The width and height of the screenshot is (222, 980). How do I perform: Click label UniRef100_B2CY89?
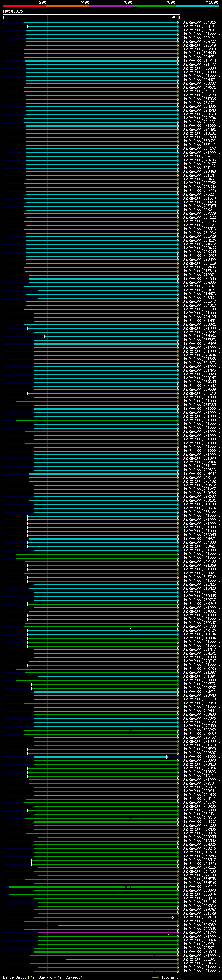199,256
